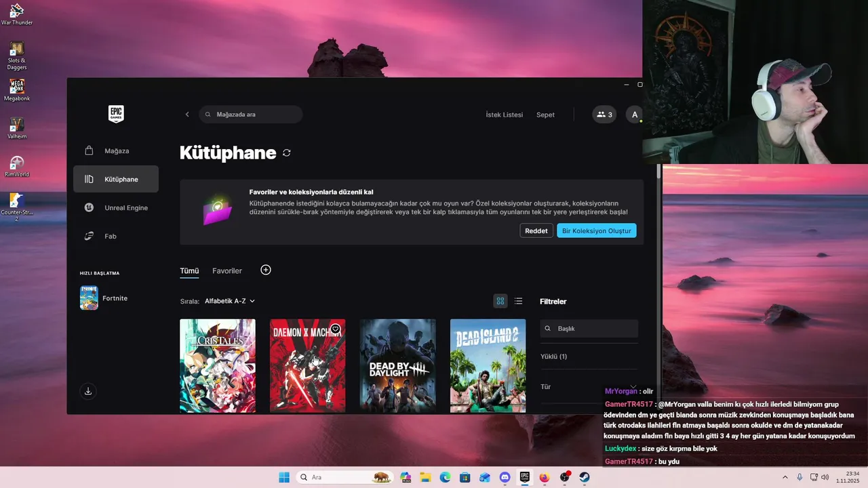868x488 pixels.
Task: Open Firefox from taskbar
Action: [545, 477]
